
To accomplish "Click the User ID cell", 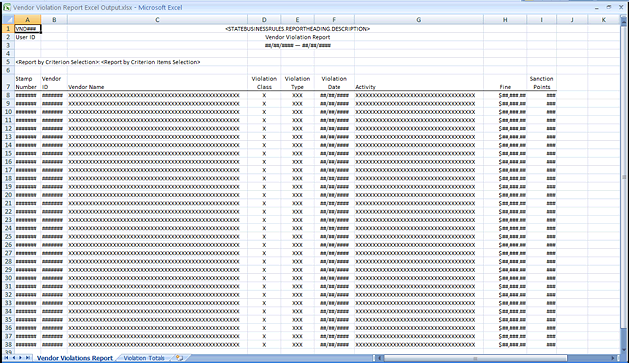I will point(27,37).
